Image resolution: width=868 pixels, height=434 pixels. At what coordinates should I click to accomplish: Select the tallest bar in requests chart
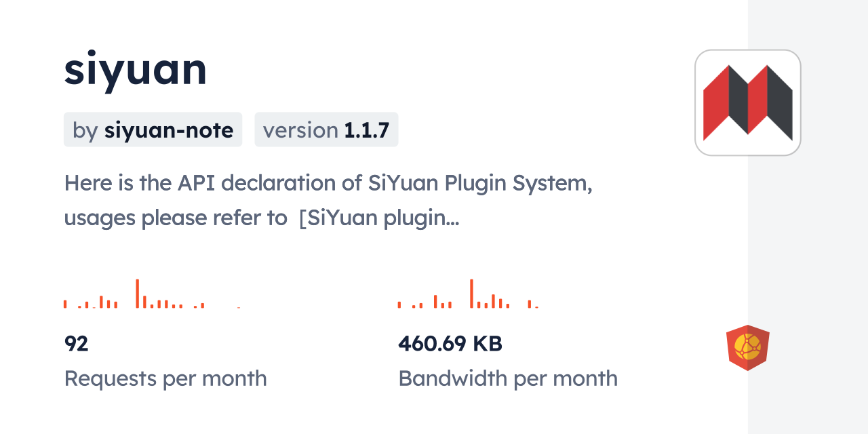137,294
